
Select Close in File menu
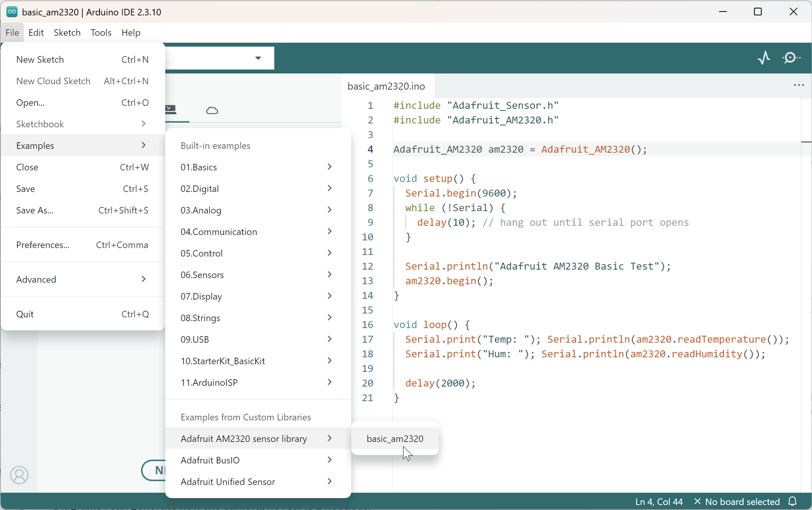coord(83,167)
